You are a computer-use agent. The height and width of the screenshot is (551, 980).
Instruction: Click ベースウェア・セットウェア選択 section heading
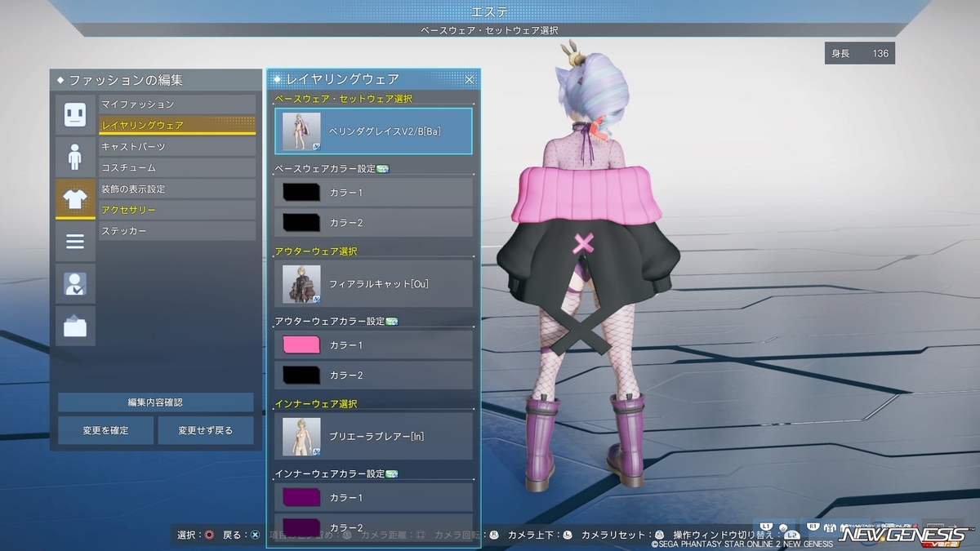coord(343,99)
